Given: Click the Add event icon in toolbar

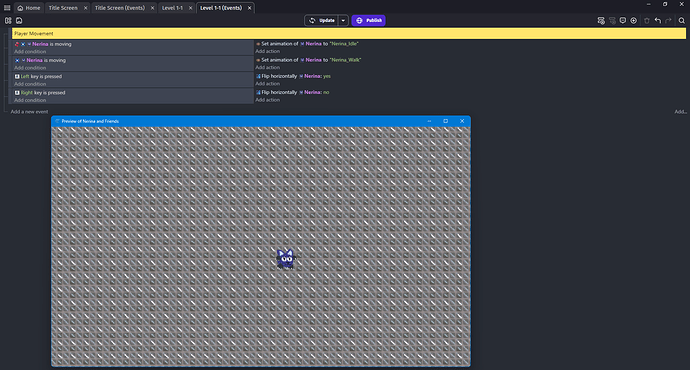Looking at the screenshot, I should pyautogui.click(x=601, y=20).
